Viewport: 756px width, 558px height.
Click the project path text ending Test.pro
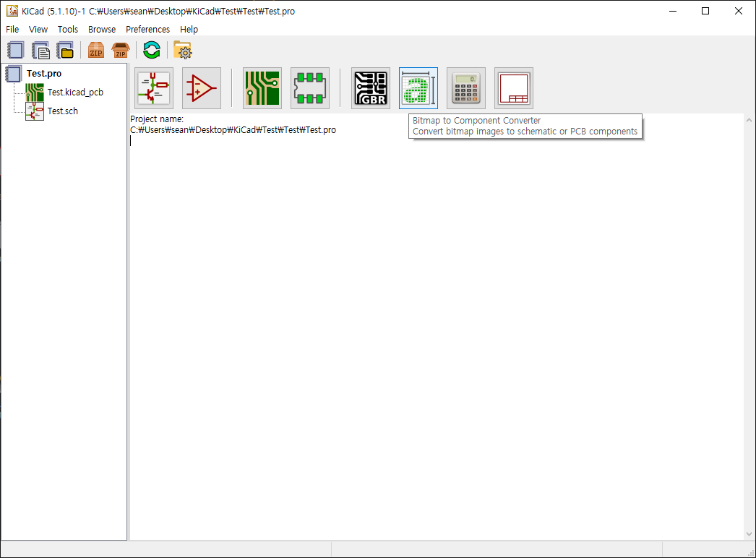point(233,129)
